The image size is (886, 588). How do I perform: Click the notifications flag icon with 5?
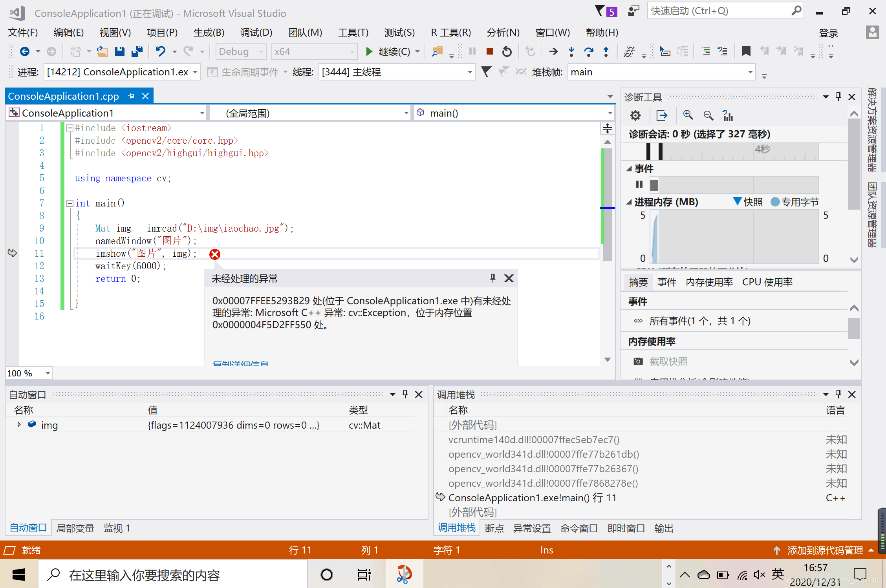[x=606, y=11]
